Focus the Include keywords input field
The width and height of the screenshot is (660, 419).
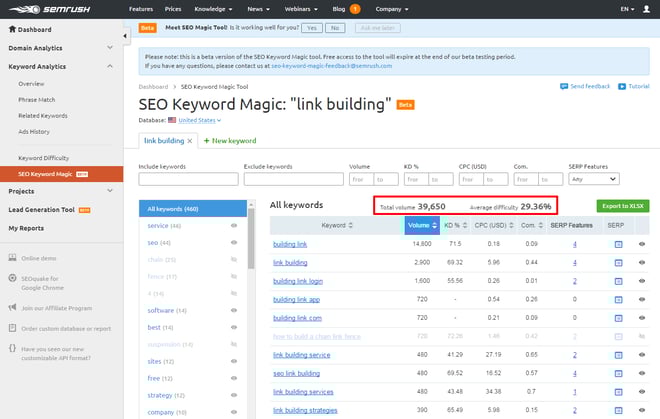[188, 179]
